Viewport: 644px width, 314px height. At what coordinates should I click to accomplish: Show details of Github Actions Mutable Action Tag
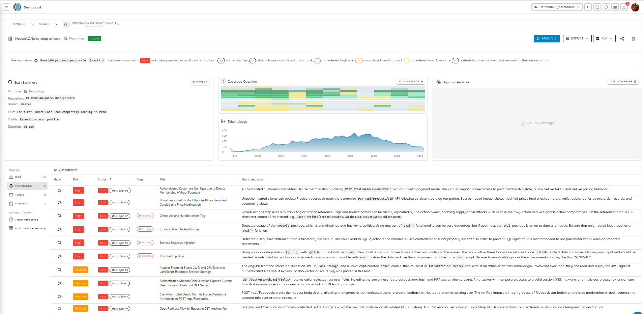pos(60,216)
